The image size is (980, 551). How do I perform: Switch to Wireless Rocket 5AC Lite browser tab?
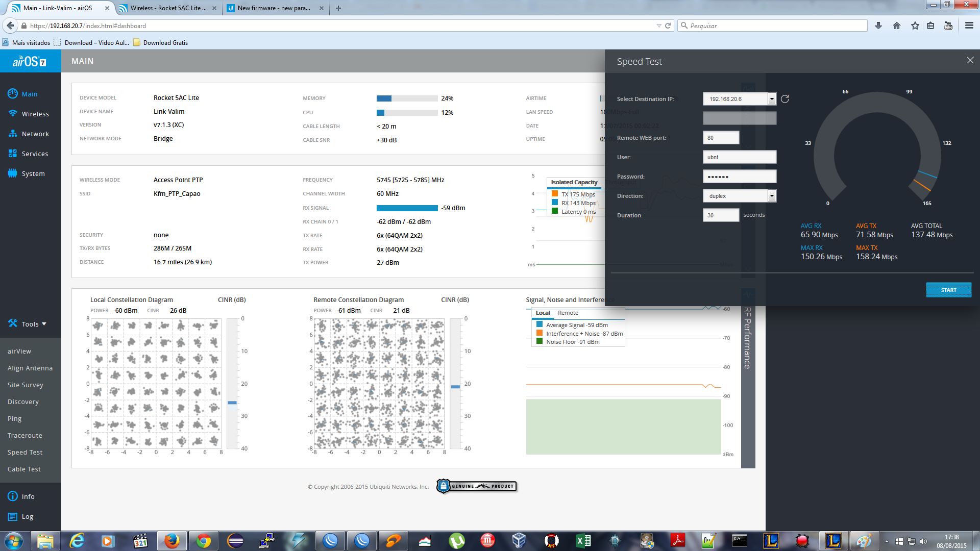pyautogui.click(x=168, y=8)
